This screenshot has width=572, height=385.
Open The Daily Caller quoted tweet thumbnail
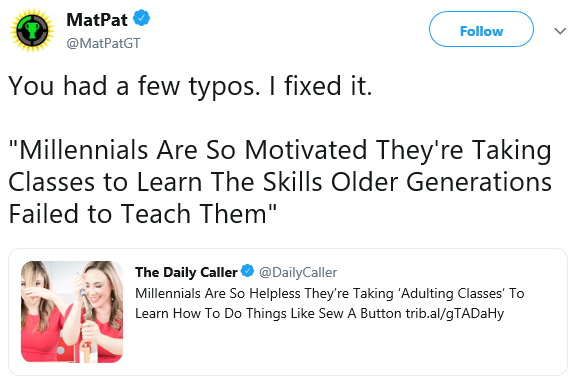(x=72, y=312)
